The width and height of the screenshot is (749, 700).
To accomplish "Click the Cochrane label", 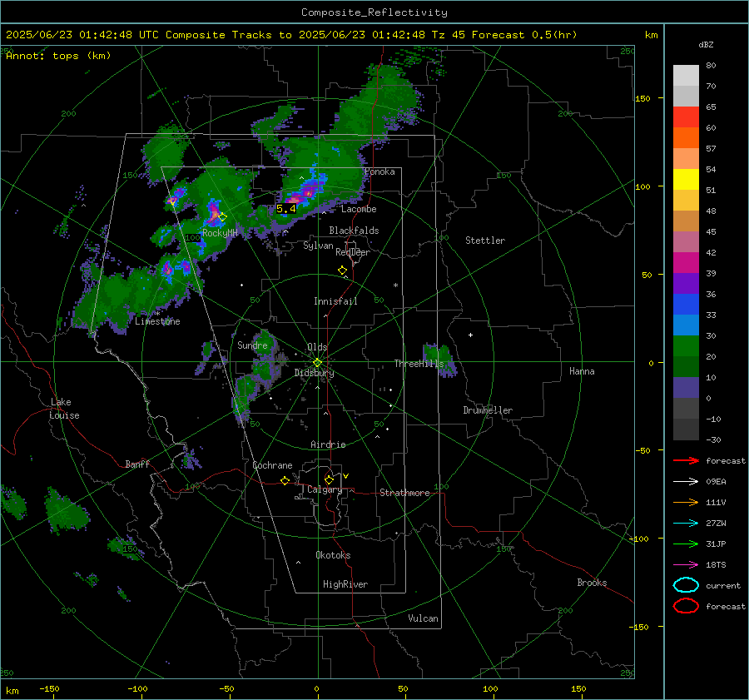I will [272, 465].
